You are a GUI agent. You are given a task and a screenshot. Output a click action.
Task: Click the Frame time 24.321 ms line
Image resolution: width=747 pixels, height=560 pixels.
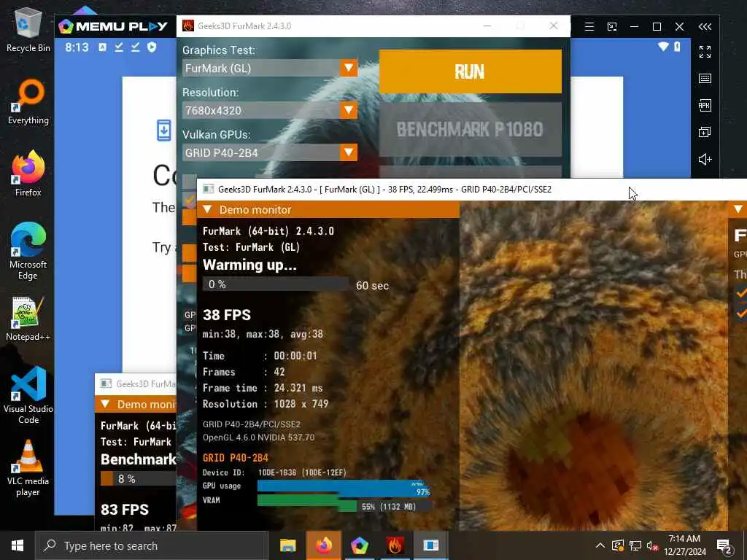pyautogui.click(x=263, y=388)
